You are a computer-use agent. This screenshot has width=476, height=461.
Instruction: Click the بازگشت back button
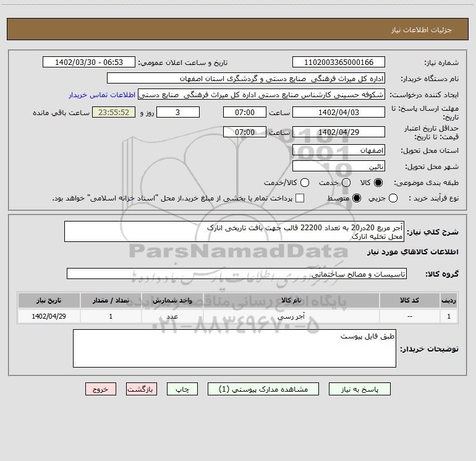[142, 389]
